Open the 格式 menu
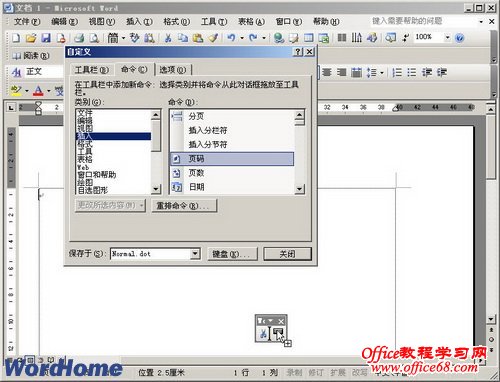 tap(176, 22)
